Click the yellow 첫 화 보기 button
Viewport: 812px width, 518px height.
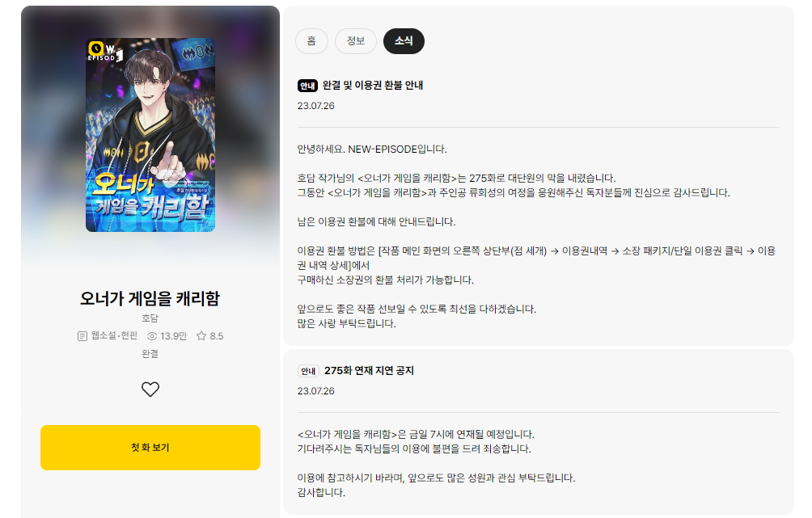(150, 448)
